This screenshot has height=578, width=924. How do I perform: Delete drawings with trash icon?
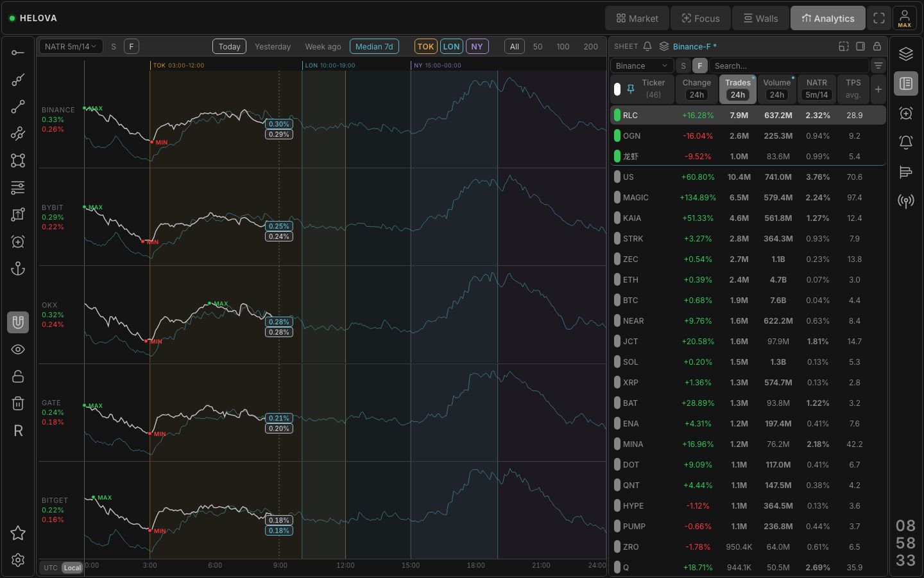pos(18,403)
